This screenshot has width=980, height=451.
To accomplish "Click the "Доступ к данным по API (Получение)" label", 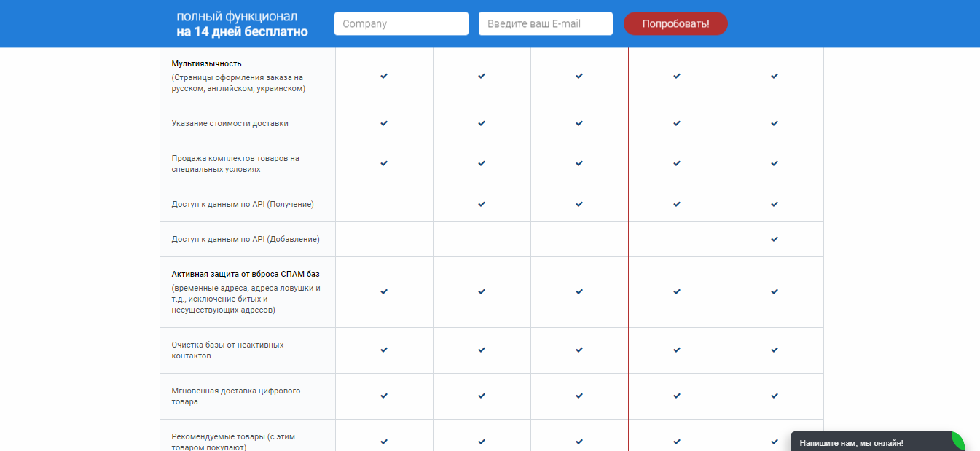I will tap(243, 204).
